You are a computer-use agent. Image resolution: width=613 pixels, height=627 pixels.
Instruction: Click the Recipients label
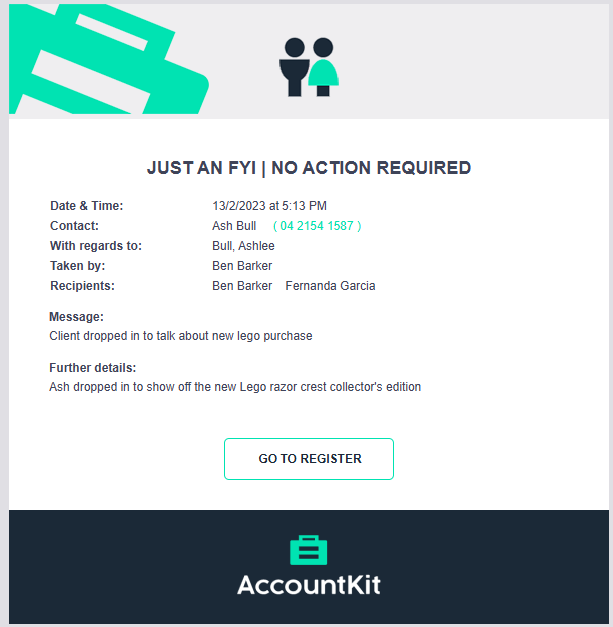tap(82, 286)
